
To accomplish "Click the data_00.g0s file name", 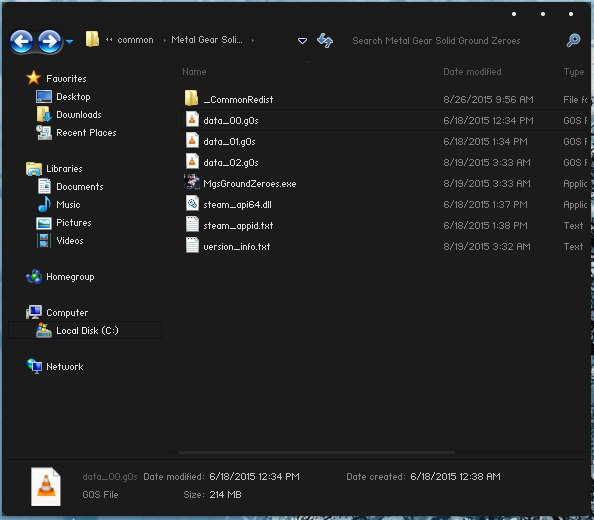I will [x=231, y=121].
